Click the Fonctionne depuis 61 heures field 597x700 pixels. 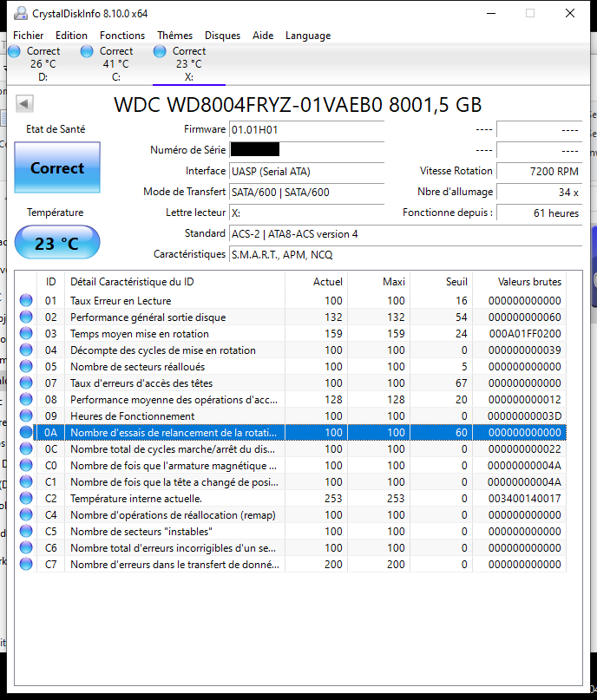[539, 213]
